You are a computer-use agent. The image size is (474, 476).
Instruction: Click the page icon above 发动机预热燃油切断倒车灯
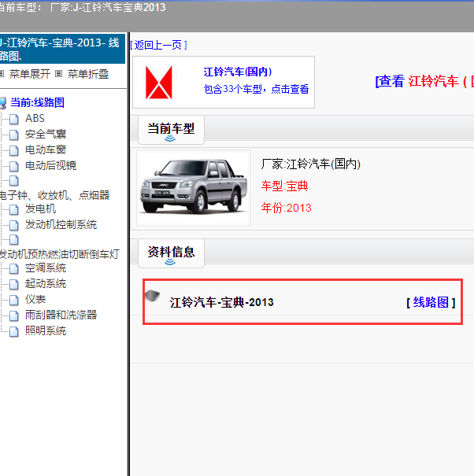[x=13, y=239]
